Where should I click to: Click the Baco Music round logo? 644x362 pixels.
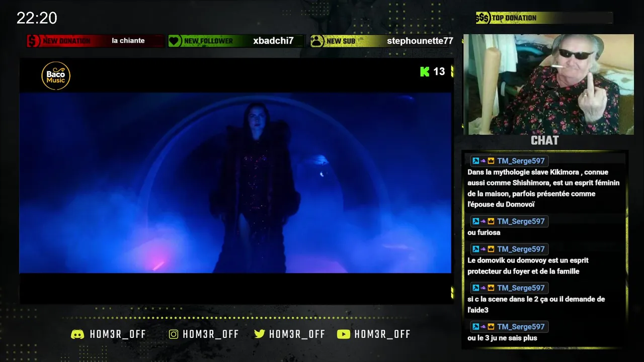pos(56,76)
